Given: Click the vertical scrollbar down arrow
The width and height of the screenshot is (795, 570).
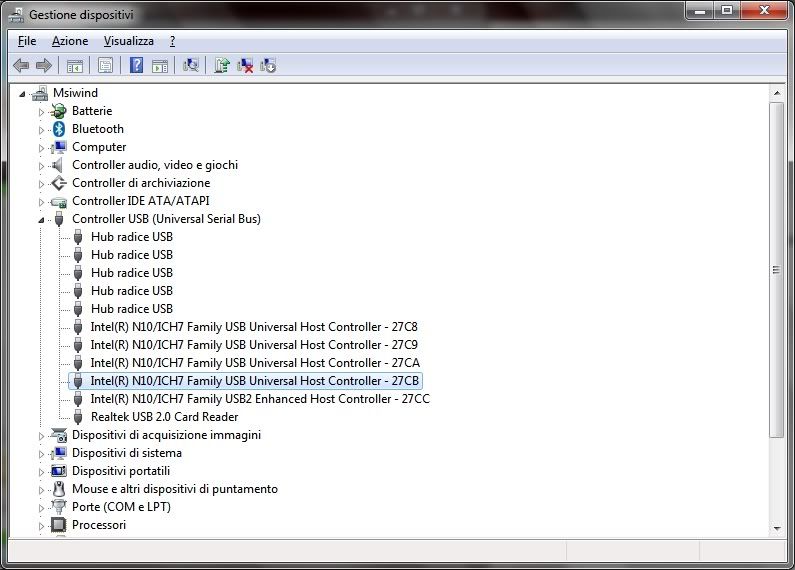Looking at the screenshot, I should (777, 527).
